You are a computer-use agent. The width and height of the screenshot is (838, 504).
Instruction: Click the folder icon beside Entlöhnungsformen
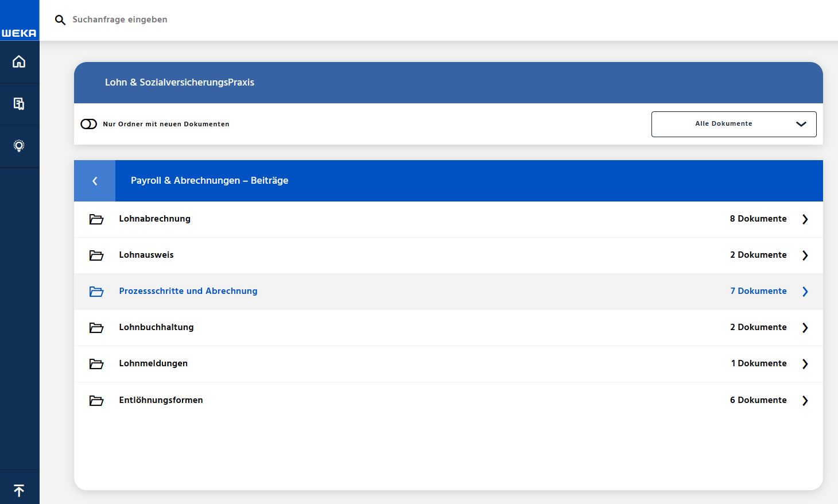(x=96, y=401)
